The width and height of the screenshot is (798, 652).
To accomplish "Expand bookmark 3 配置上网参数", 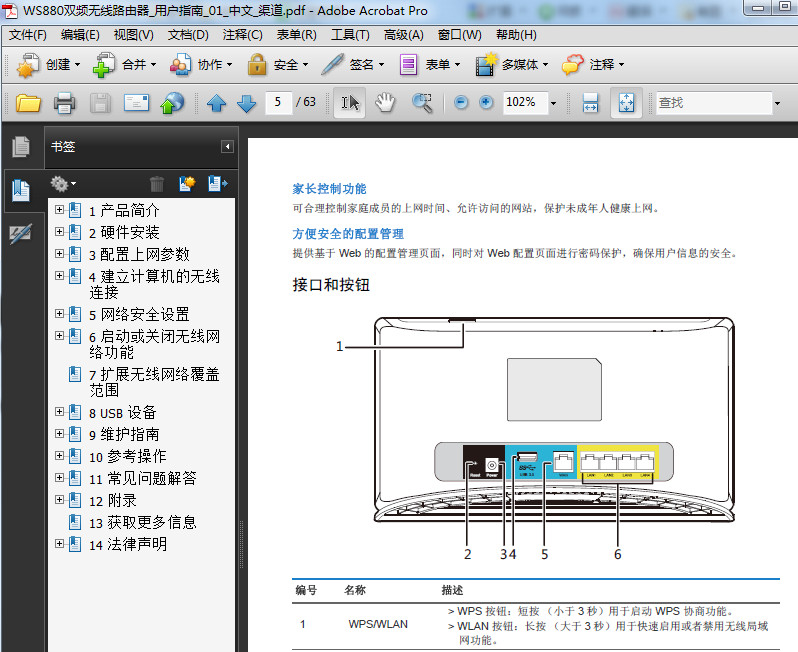I will point(60,253).
